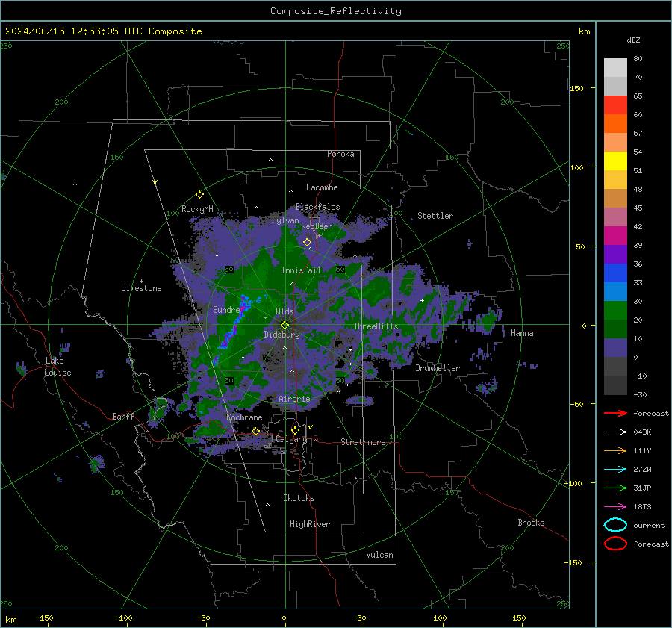Select the RedDeer city label
The height and width of the screenshot is (628, 672).
[x=317, y=226]
